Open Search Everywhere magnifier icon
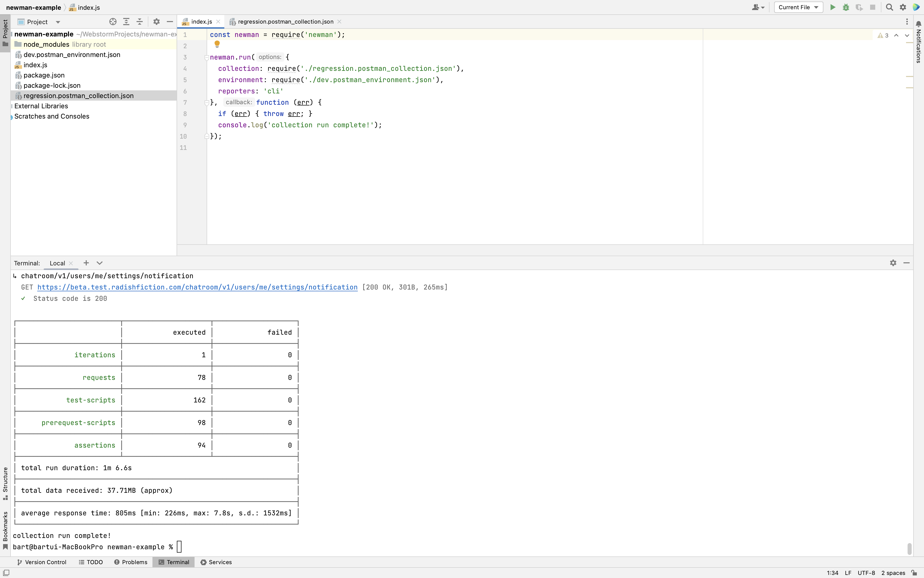The width and height of the screenshot is (924, 578). [x=889, y=7]
